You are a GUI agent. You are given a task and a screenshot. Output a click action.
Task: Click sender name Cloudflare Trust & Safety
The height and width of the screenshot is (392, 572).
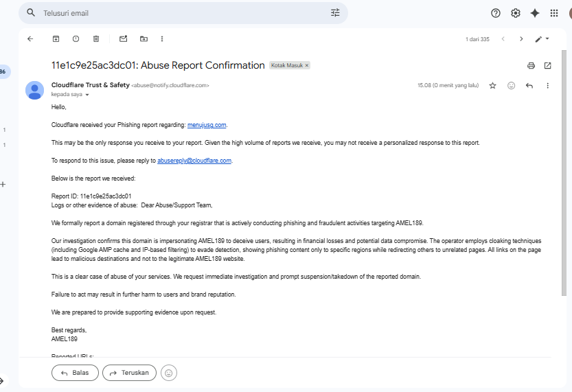click(90, 85)
